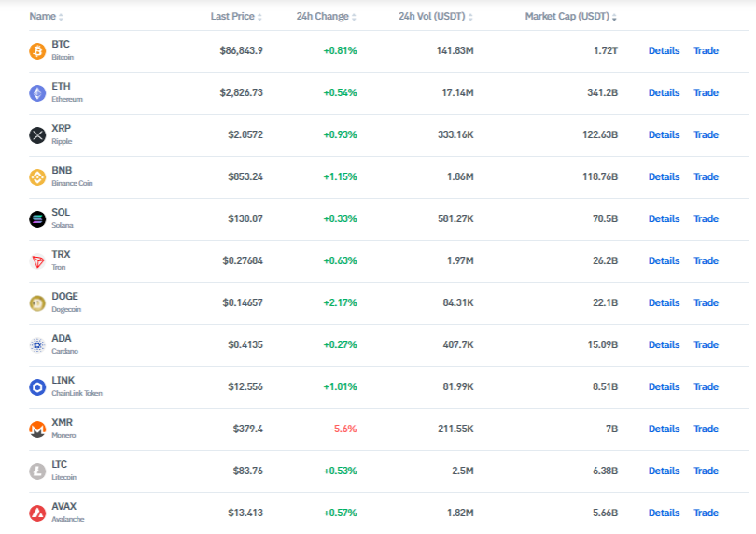Click the 8.51B market cap

606,386
